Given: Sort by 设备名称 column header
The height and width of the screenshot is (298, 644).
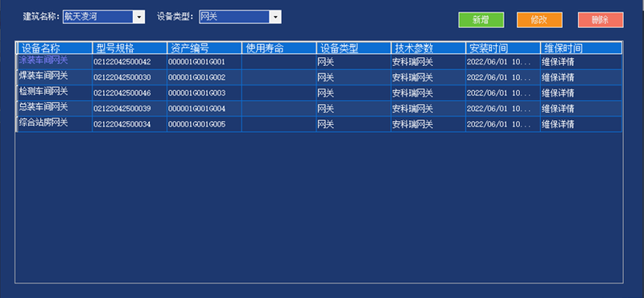Looking at the screenshot, I should pyautogui.click(x=55, y=48).
